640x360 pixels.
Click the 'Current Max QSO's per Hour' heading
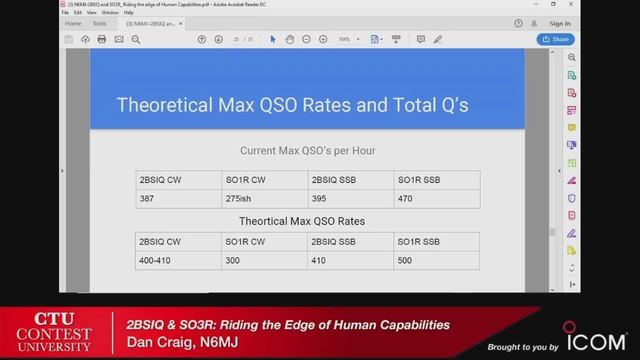point(307,151)
